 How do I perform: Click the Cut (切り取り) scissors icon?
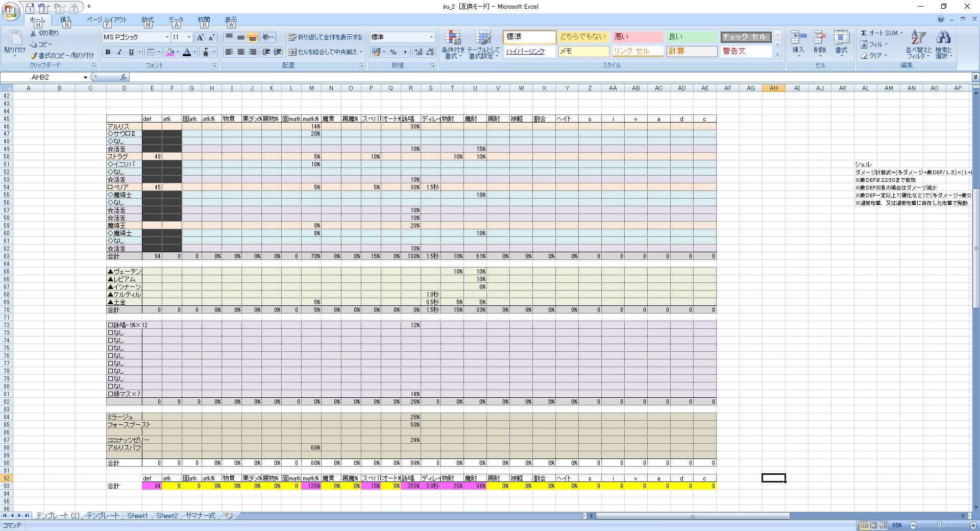pos(33,33)
